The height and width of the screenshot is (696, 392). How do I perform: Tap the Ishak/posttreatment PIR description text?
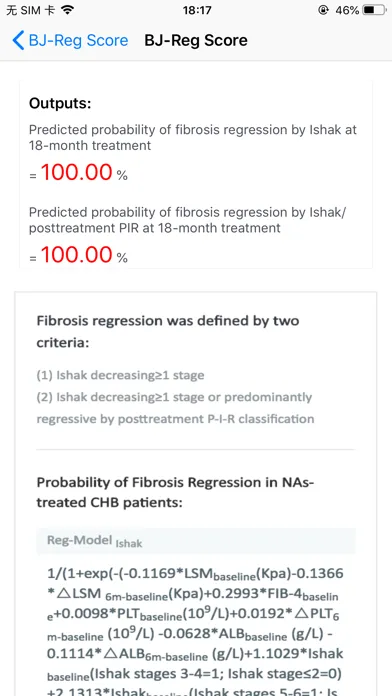187,220
